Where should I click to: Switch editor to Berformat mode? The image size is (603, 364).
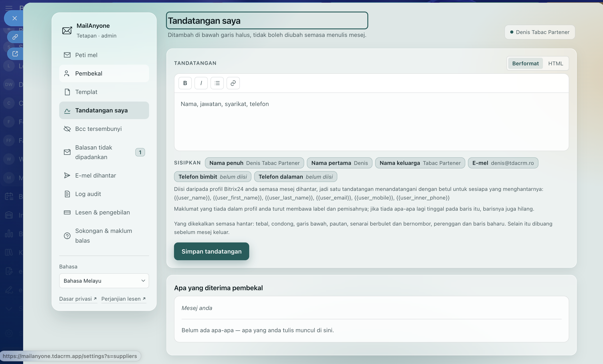pyautogui.click(x=525, y=64)
